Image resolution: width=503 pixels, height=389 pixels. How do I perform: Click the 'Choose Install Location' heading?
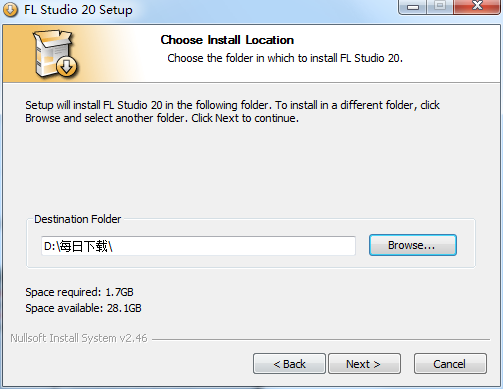[x=227, y=40]
